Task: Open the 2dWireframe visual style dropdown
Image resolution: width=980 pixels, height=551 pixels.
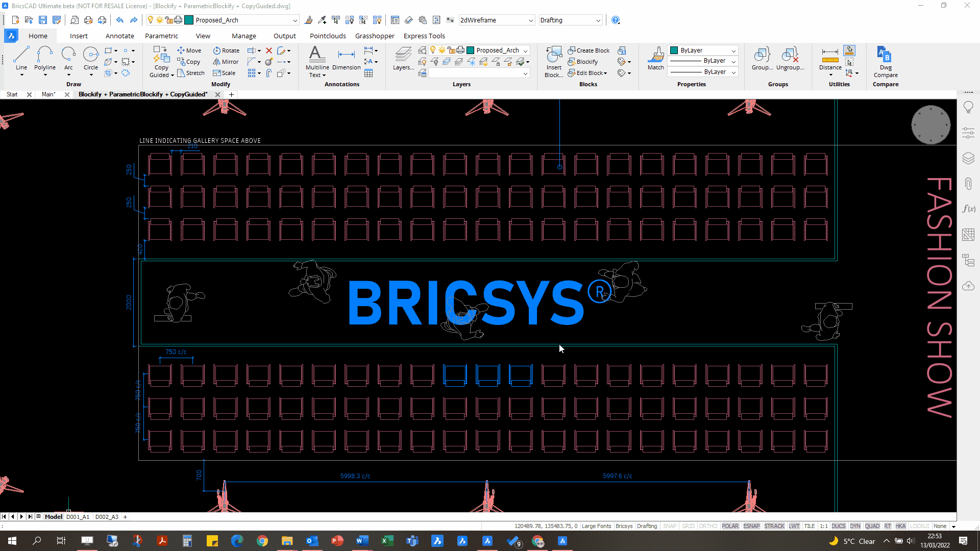Action: (530, 20)
